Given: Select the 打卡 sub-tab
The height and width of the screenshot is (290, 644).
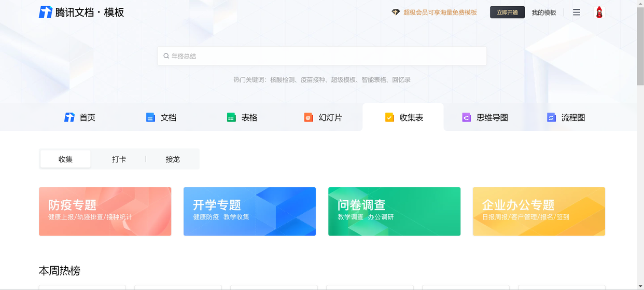Looking at the screenshot, I should click(x=119, y=159).
